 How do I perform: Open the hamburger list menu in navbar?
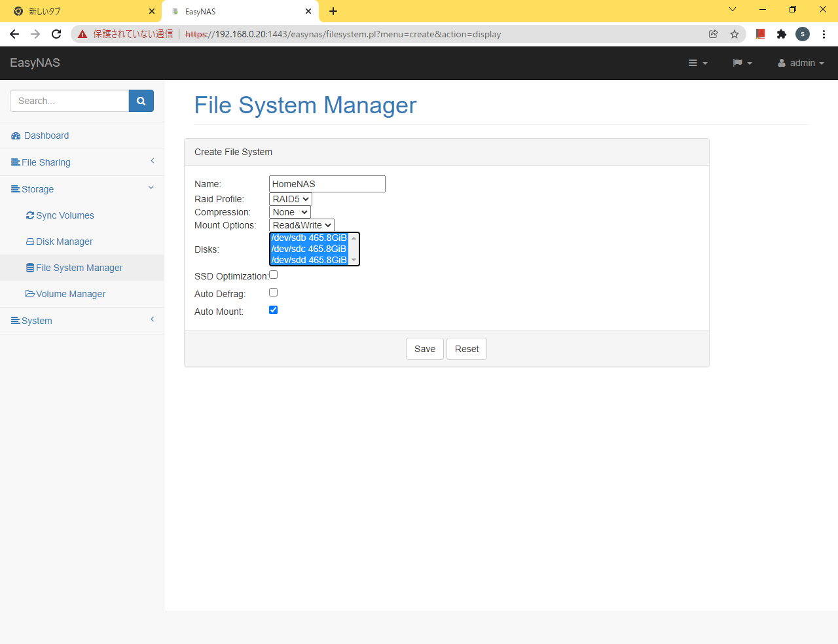point(697,63)
